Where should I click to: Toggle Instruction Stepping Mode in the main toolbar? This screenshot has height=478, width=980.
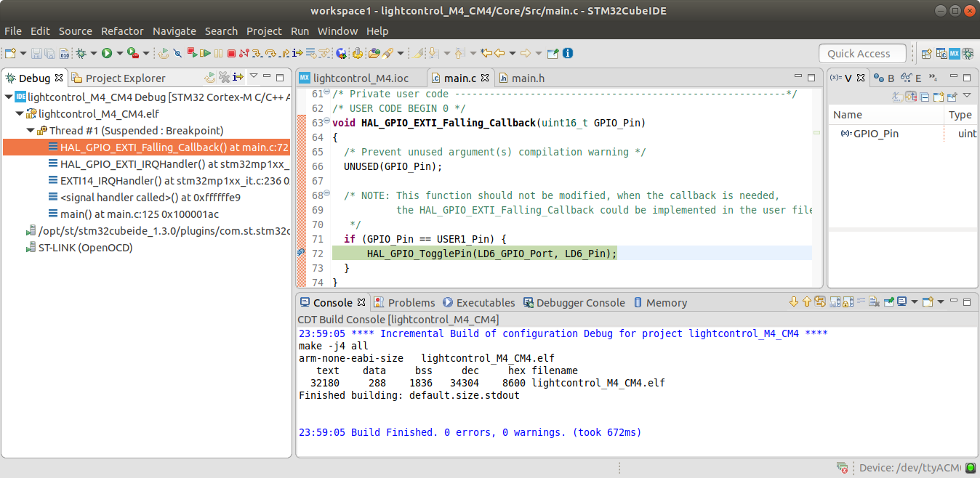click(297, 53)
